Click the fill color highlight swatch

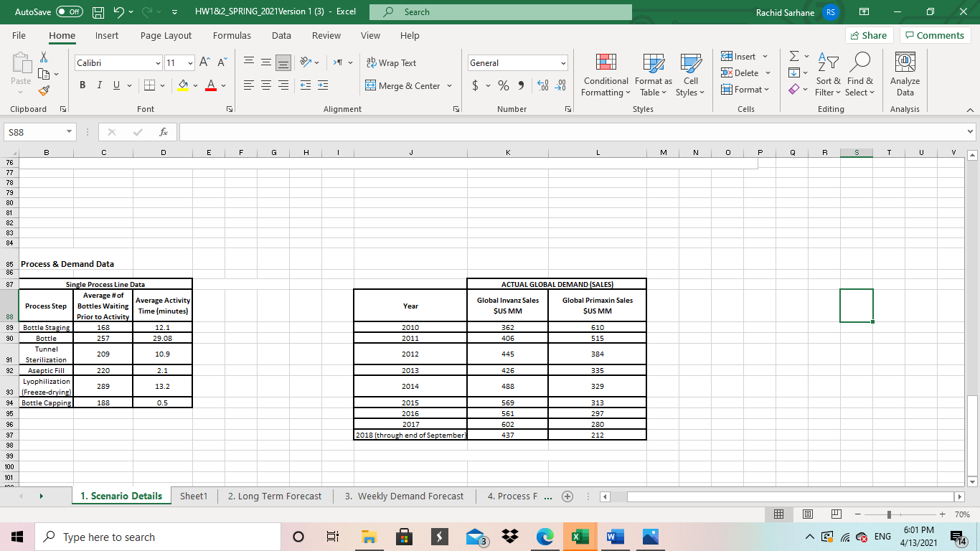coord(182,86)
